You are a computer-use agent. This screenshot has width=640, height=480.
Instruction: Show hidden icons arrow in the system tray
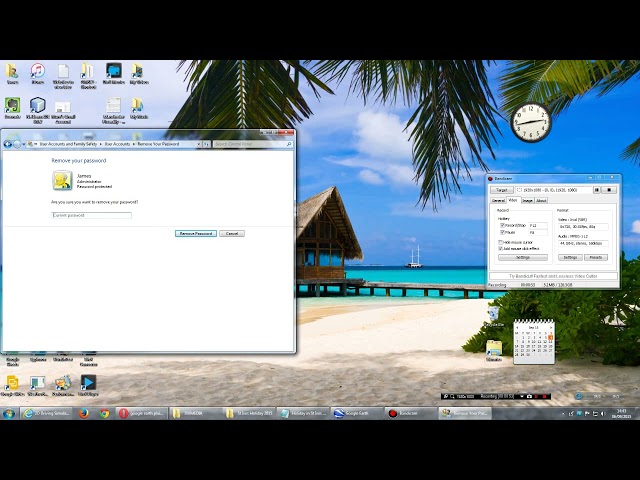click(x=563, y=414)
